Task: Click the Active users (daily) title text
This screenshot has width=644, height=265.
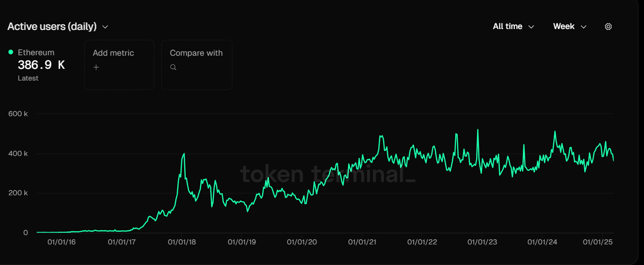Action: (52, 27)
